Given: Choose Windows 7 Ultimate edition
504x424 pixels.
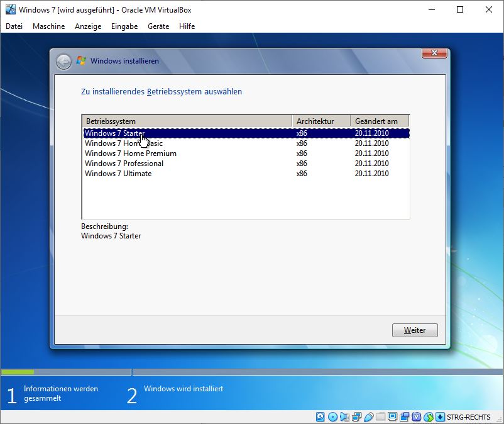Looking at the screenshot, I should coord(118,174).
